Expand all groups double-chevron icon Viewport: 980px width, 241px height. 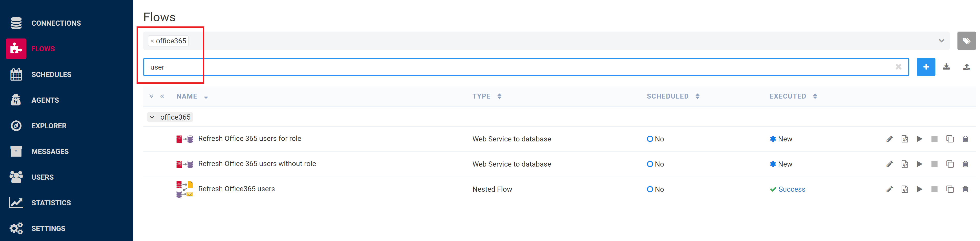[151, 97]
